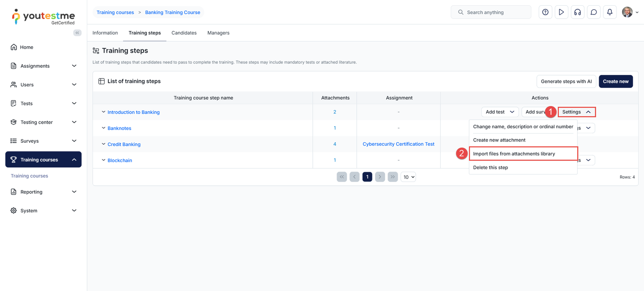This screenshot has width=644, height=291.
Task: Click Generate steps with AI button
Action: [566, 81]
